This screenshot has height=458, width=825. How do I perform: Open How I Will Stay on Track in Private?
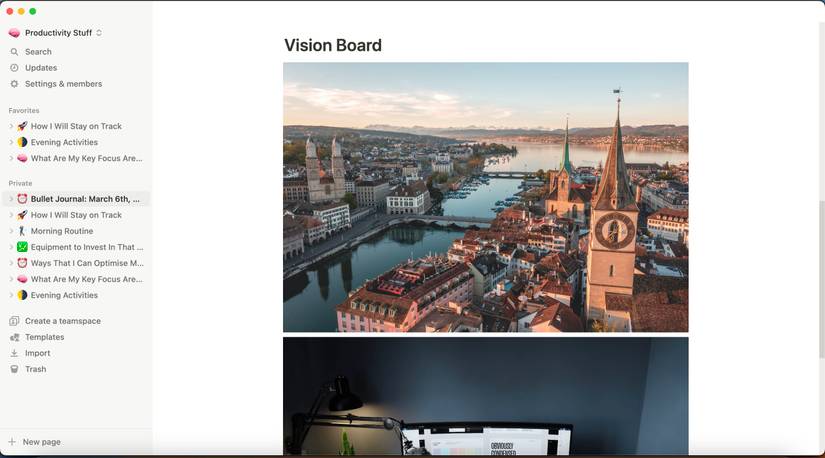pos(76,215)
